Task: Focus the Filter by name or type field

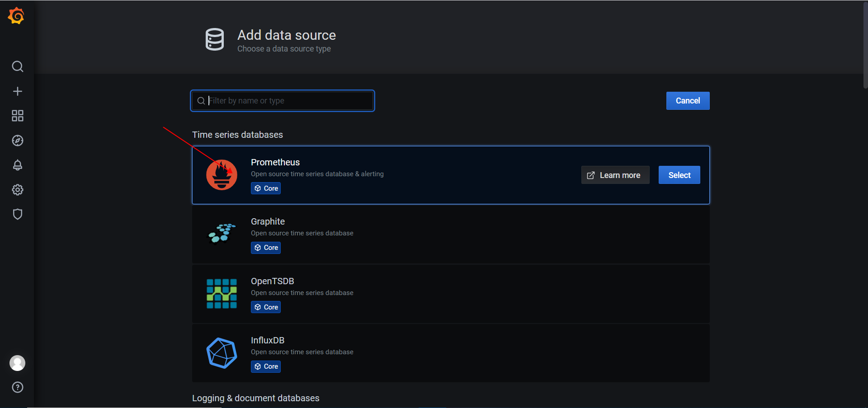Action: click(283, 101)
